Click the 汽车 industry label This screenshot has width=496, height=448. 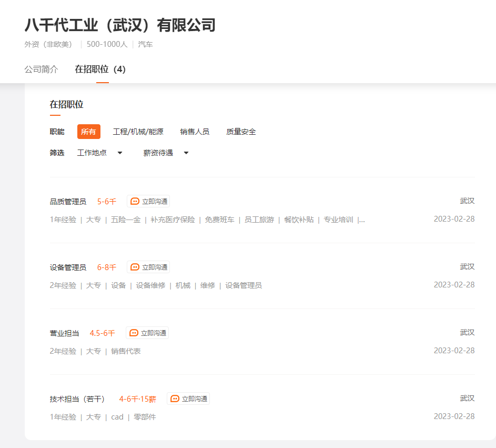coord(145,44)
